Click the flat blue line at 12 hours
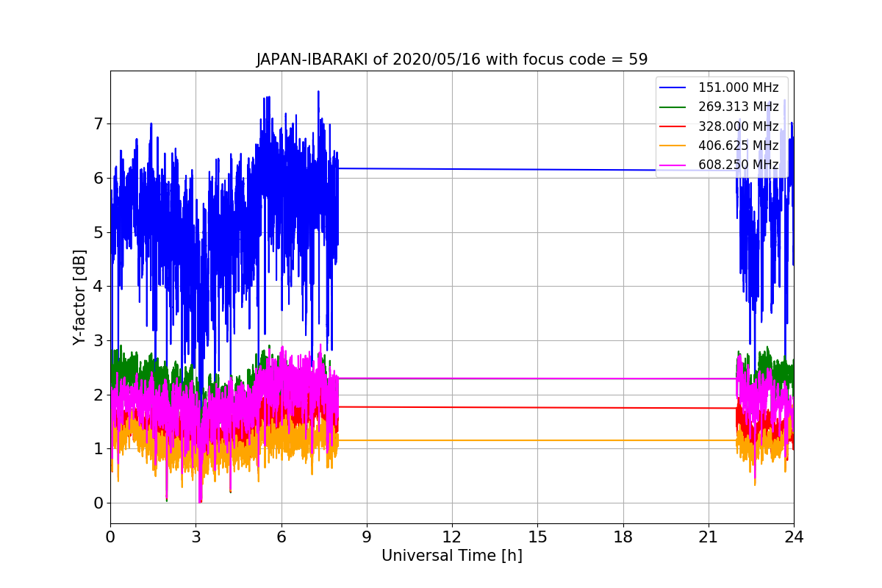882x588 pixels. (x=452, y=169)
